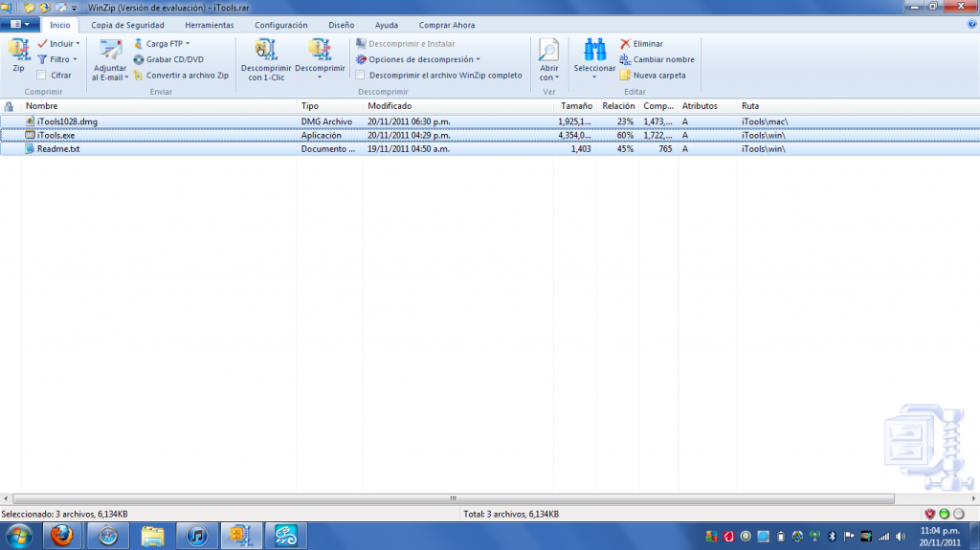Click the Nueva carpeta folder icon
Screen dimensions: 980x550
[625, 75]
